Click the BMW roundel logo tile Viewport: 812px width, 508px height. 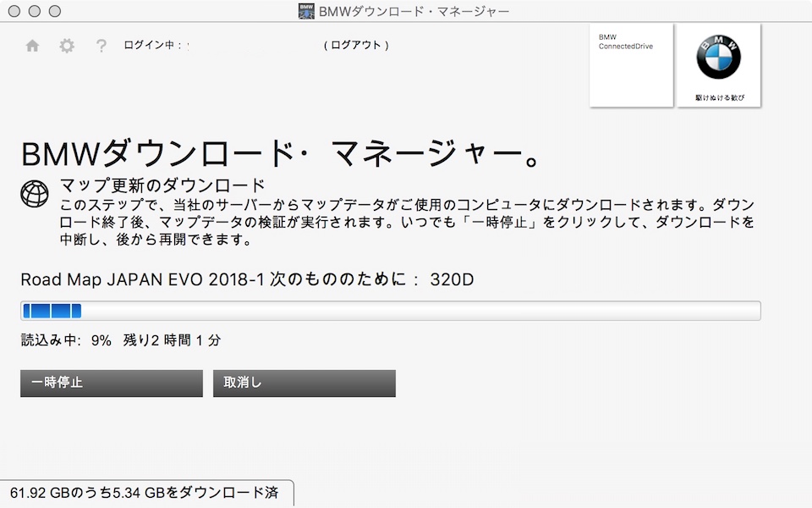[x=719, y=65]
